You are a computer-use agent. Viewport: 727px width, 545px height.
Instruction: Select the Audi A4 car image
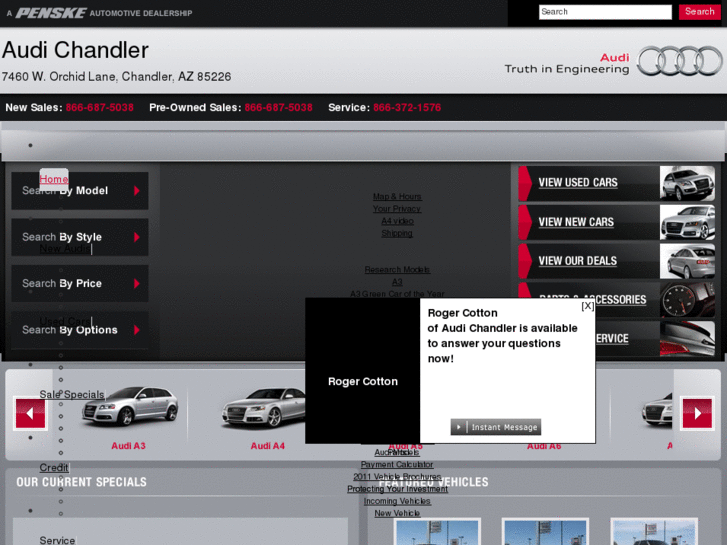click(263, 408)
